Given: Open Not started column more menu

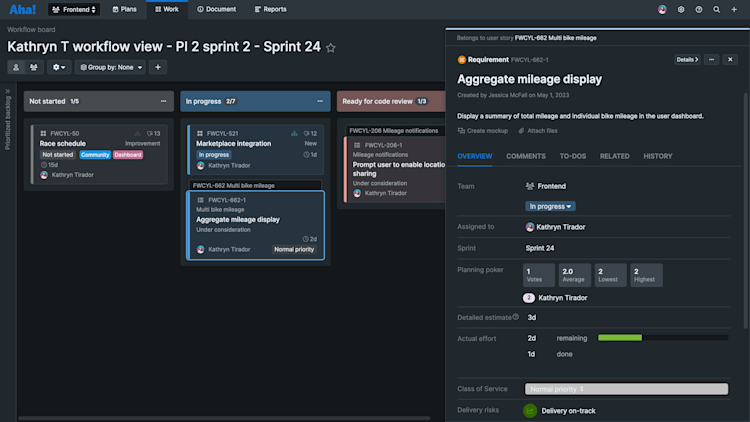Looking at the screenshot, I should pos(164,101).
